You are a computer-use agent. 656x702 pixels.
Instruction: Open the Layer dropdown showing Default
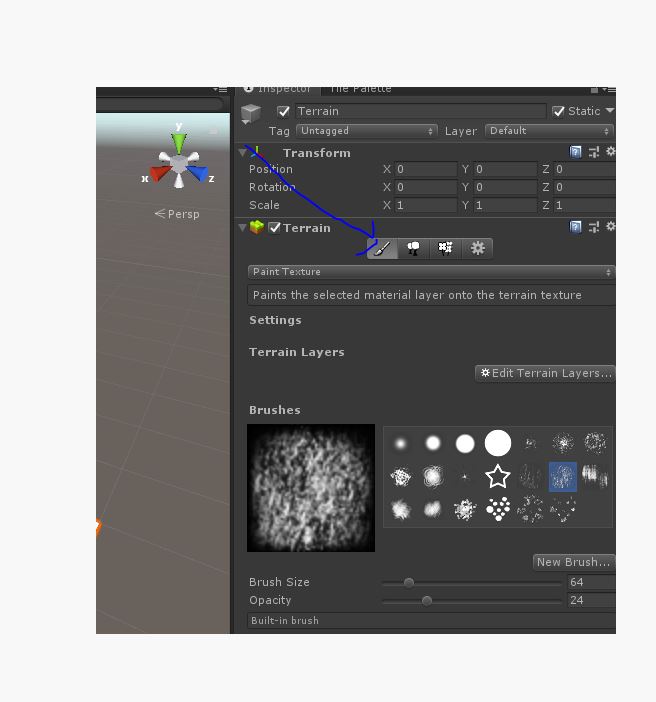[549, 131]
